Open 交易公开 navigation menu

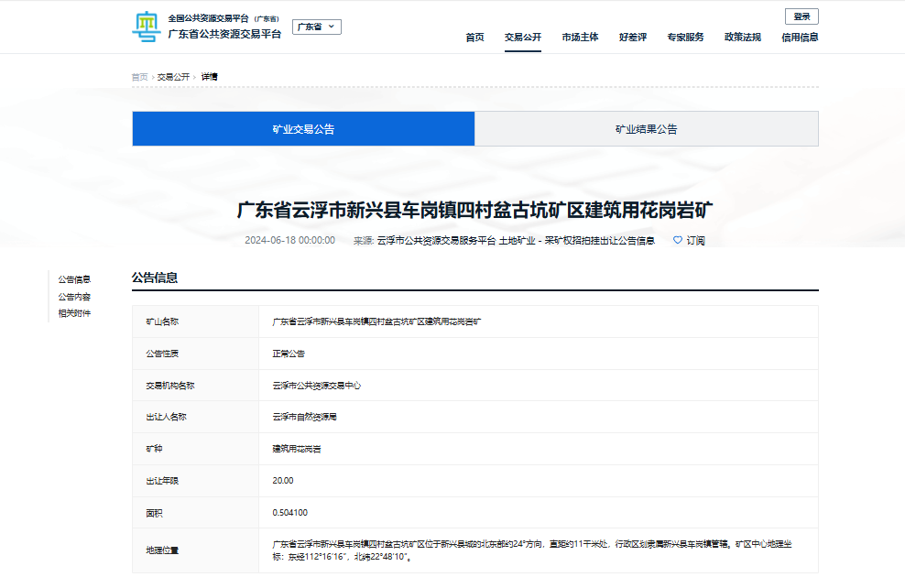click(x=523, y=38)
